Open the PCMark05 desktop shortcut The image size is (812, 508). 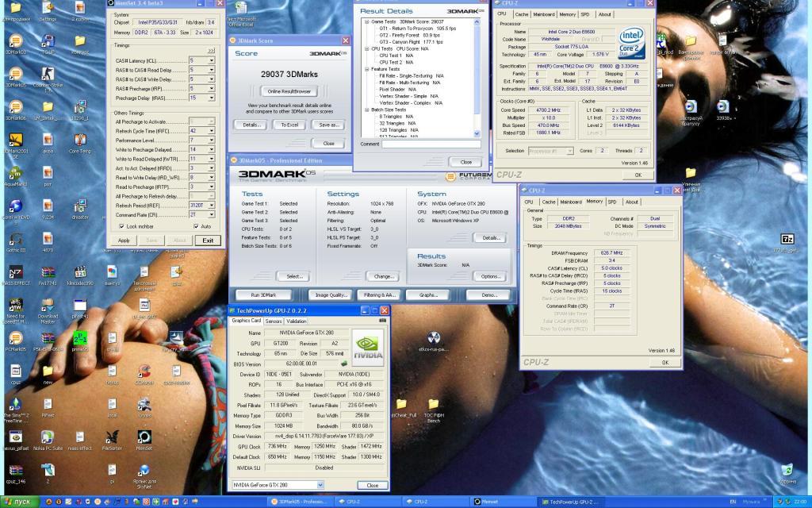(16, 338)
